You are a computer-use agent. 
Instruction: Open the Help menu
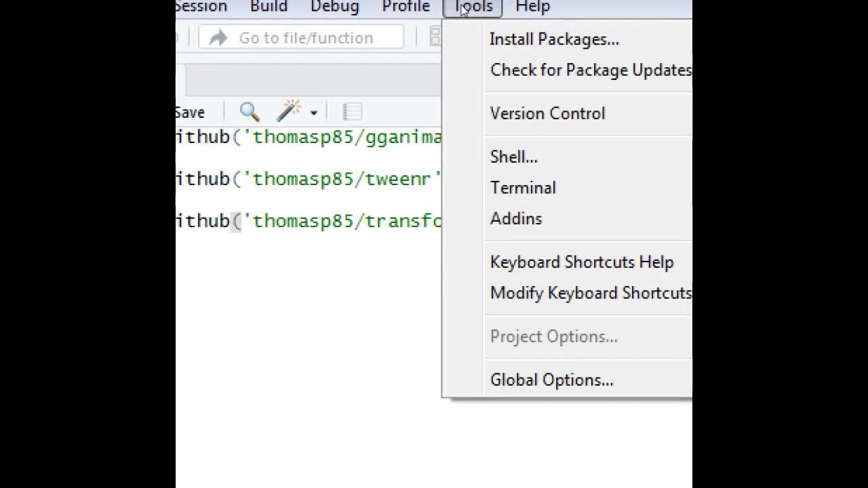pyautogui.click(x=532, y=7)
